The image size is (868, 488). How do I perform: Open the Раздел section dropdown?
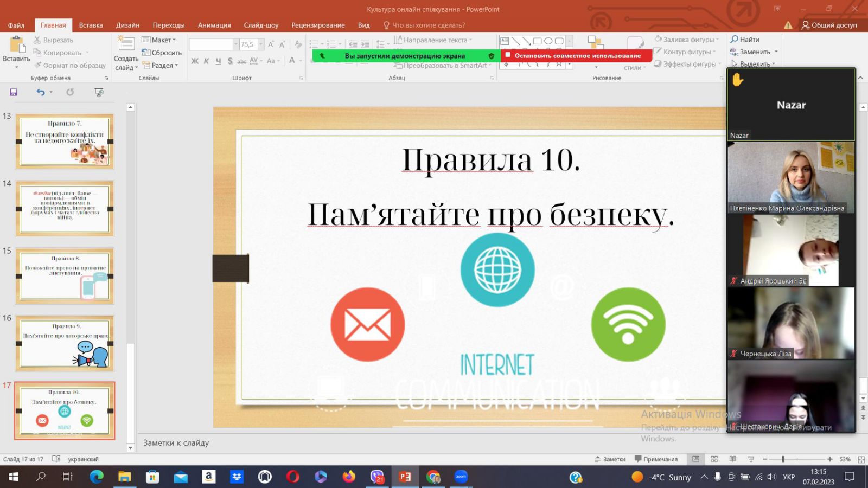(x=160, y=65)
